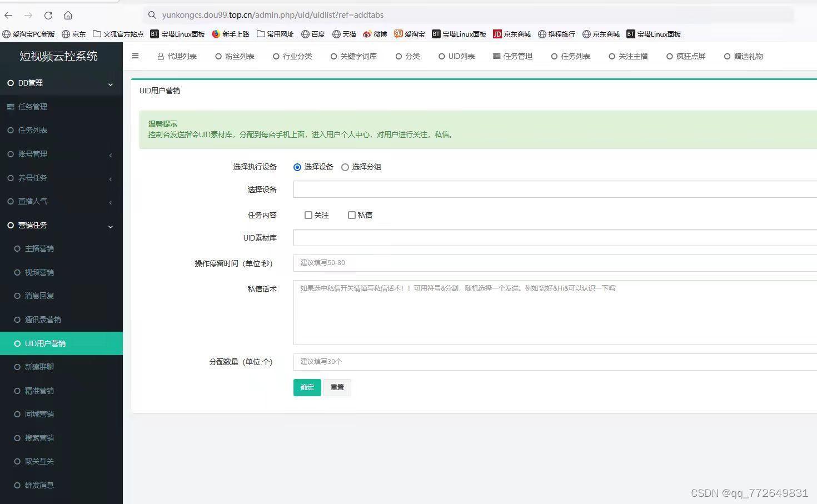Viewport: 817px width, 504px height.
Task: Switch to the 任务管理 top tab
Action: coord(512,56)
